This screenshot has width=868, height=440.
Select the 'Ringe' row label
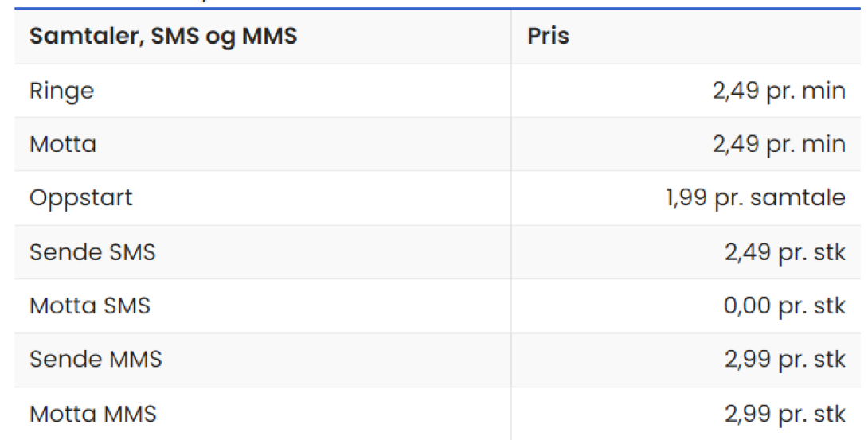[x=62, y=91]
